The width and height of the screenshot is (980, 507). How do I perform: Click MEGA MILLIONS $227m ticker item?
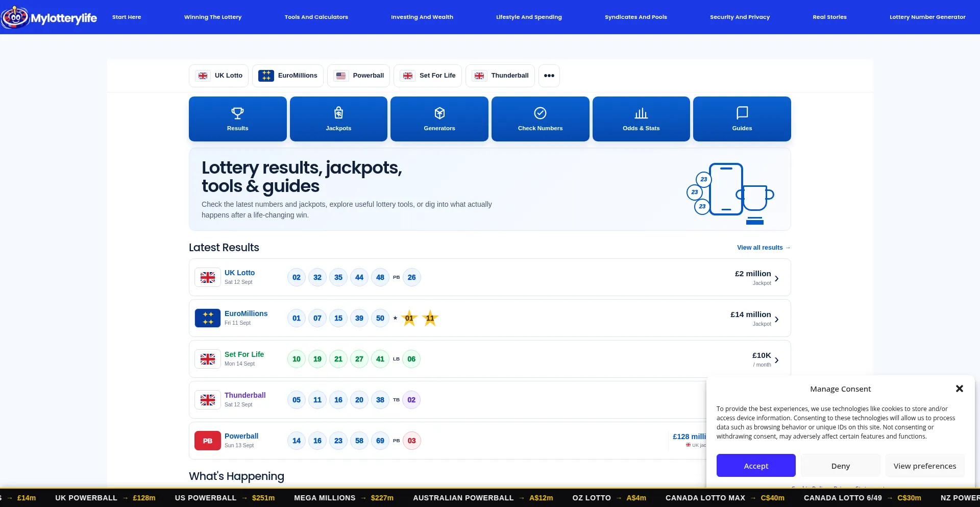344,498
